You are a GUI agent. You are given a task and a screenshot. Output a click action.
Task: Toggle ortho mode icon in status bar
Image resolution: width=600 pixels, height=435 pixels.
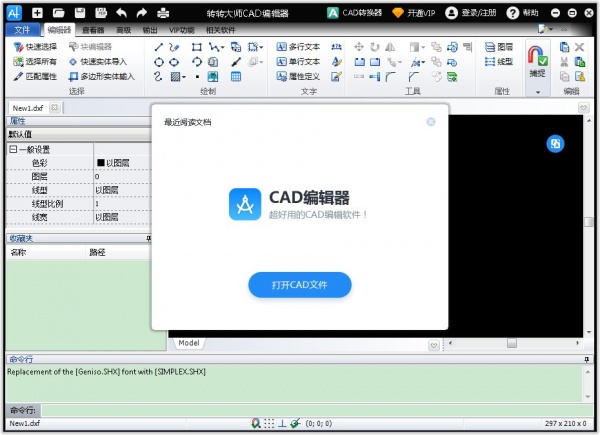coord(282,423)
